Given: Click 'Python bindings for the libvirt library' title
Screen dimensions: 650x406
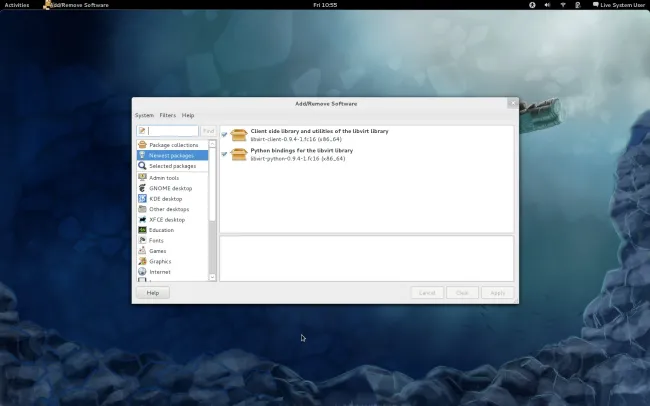Looking at the screenshot, I should coord(301,151).
